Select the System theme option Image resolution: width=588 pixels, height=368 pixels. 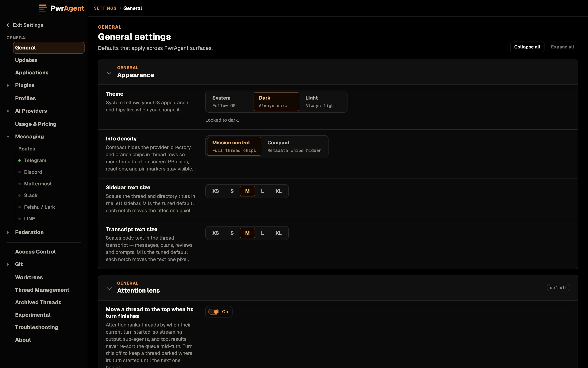230,101
